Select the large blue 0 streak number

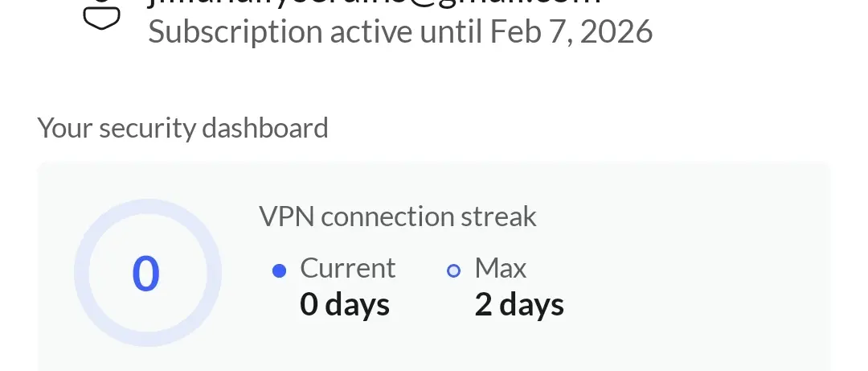pyautogui.click(x=145, y=274)
